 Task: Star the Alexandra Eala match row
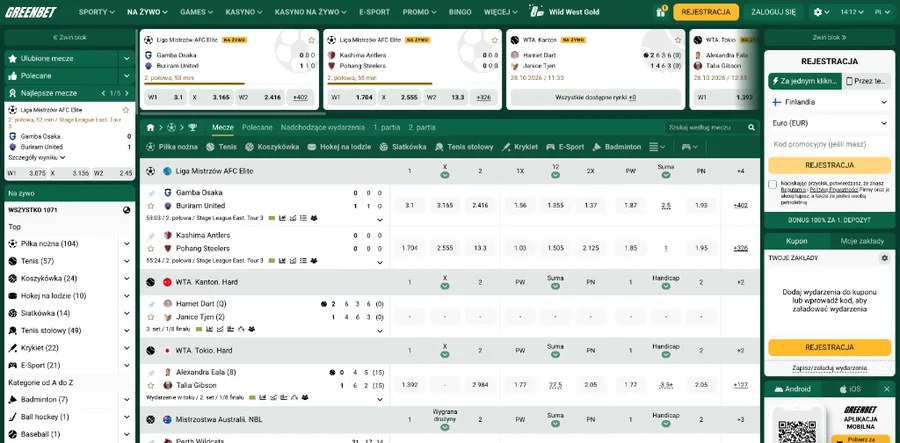151,385
